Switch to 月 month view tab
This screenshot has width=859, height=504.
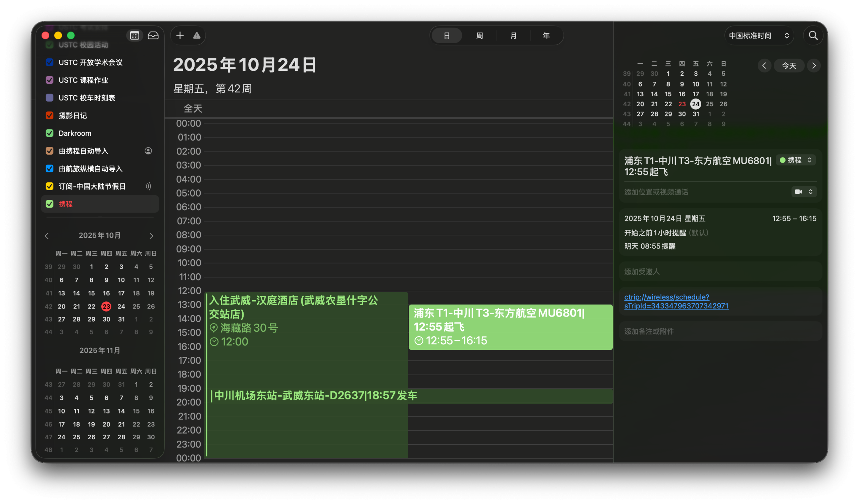(x=513, y=36)
